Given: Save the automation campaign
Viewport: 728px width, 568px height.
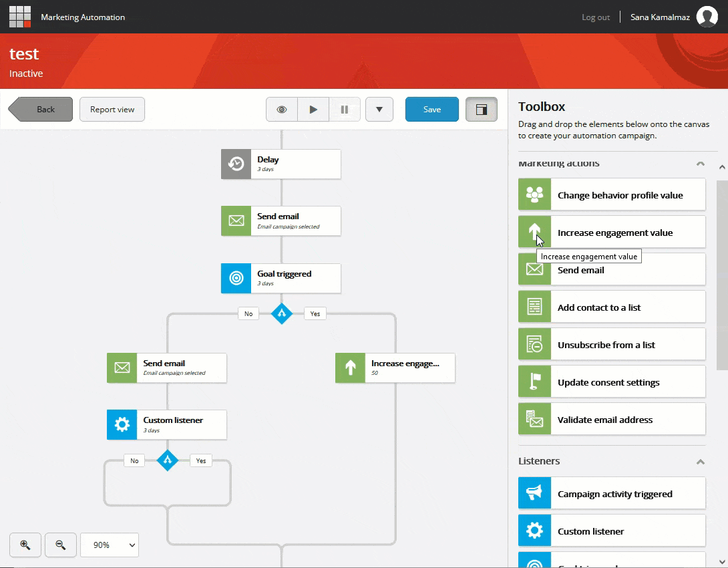Looking at the screenshot, I should [x=431, y=110].
